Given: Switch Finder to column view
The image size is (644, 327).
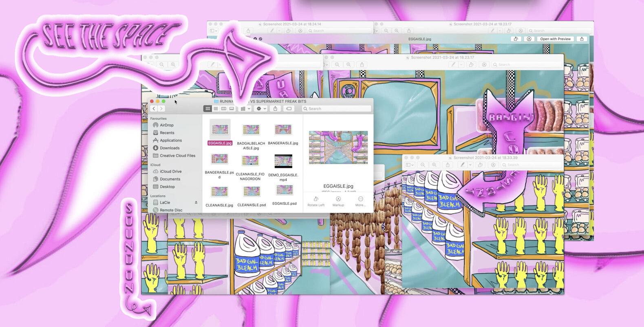Looking at the screenshot, I should [x=224, y=109].
